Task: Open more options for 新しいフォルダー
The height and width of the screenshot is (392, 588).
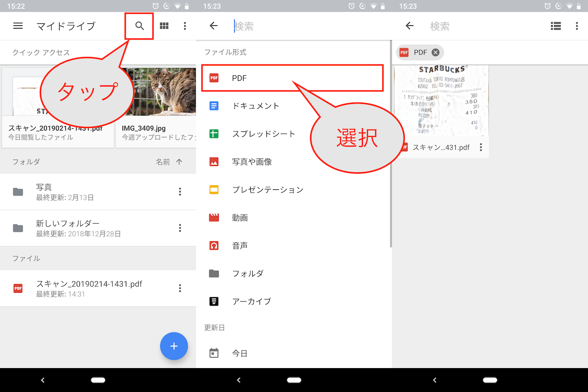Action: tap(180, 228)
